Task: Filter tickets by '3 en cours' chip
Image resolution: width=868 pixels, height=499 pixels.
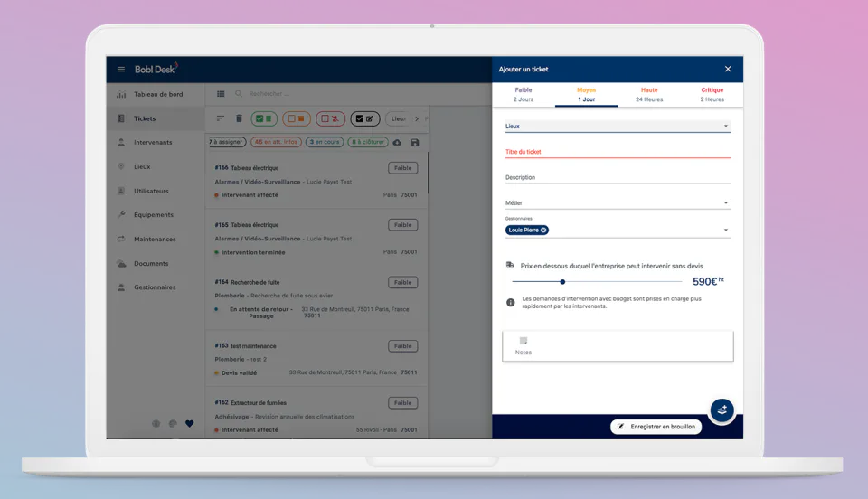Action: click(325, 142)
